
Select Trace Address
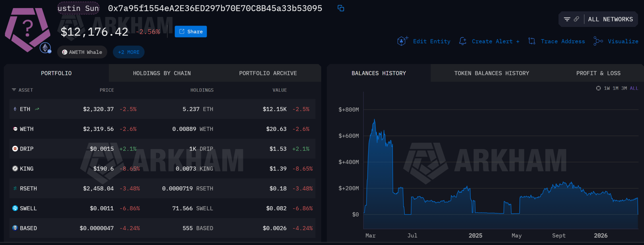click(x=562, y=41)
